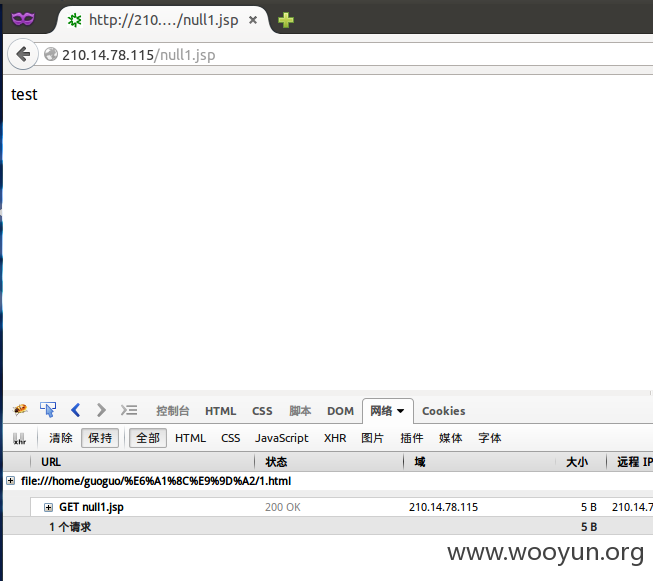Filter requests by 插件
Viewport: 653px width, 581px height.
411,438
